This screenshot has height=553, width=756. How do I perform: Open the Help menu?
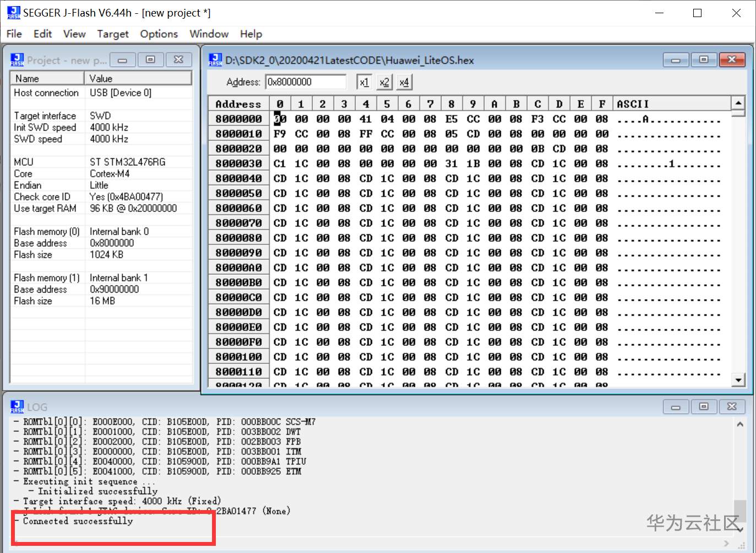click(x=251, y=34)
